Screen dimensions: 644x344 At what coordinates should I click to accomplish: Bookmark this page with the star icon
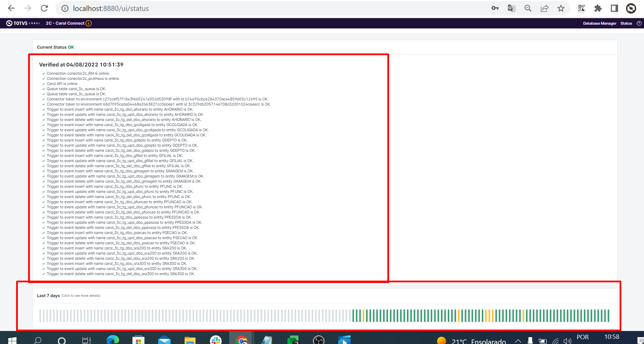click(561, 8)
